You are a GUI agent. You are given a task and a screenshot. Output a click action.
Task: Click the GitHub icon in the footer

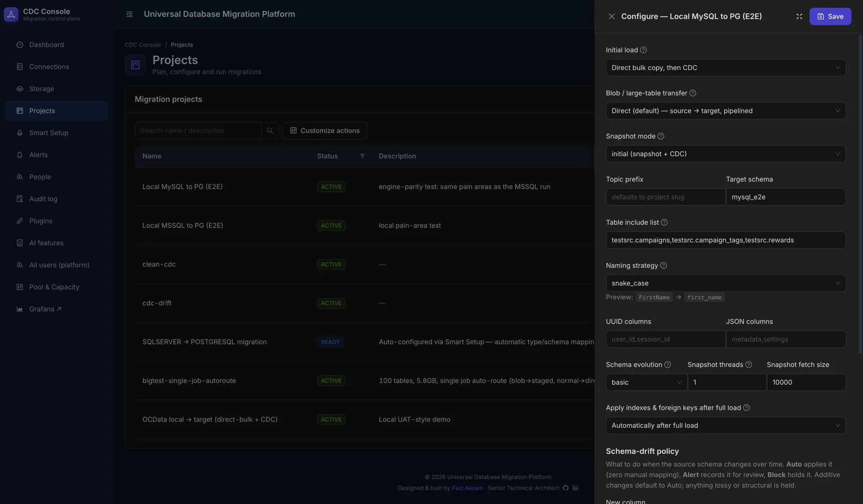coord(566,488)
